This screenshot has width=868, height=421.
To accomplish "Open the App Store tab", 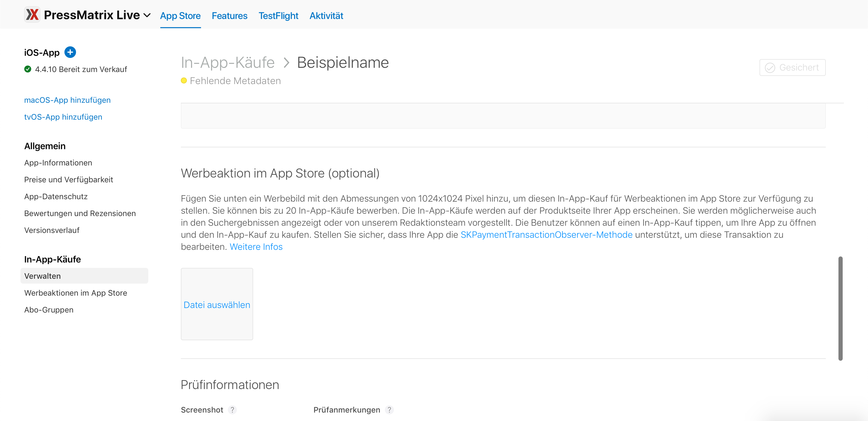I will point(180,16).
